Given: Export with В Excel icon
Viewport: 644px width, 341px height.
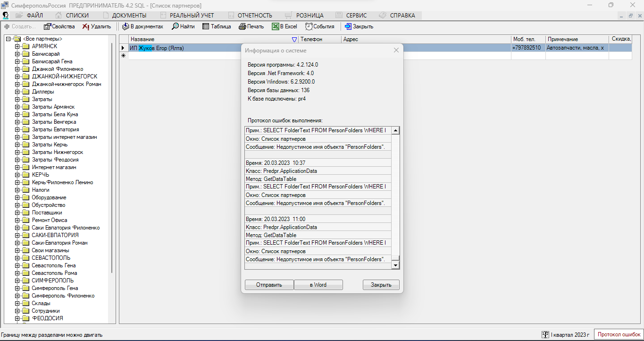Looking at the screenshot, I should pos(276,26).
